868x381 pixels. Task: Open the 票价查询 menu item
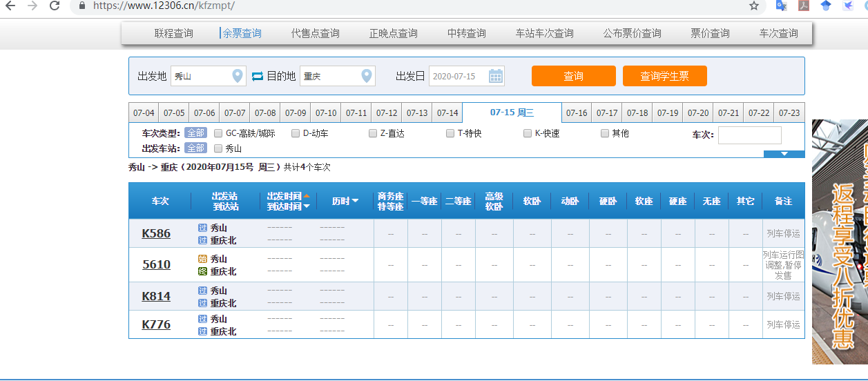(711, 33)
